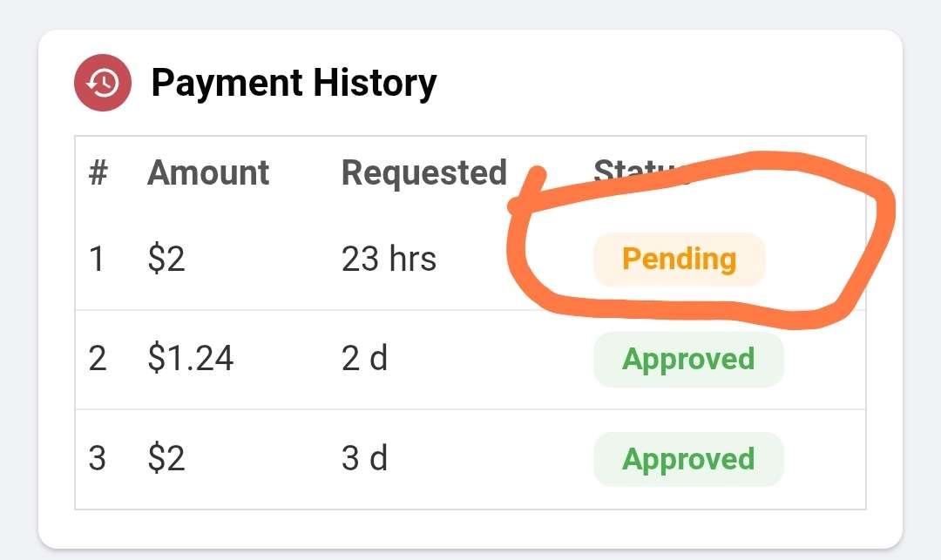Image resolution: width=941 pixels, height=560 pixels.
Task: Select row number 3
Action: coord(98,459)
